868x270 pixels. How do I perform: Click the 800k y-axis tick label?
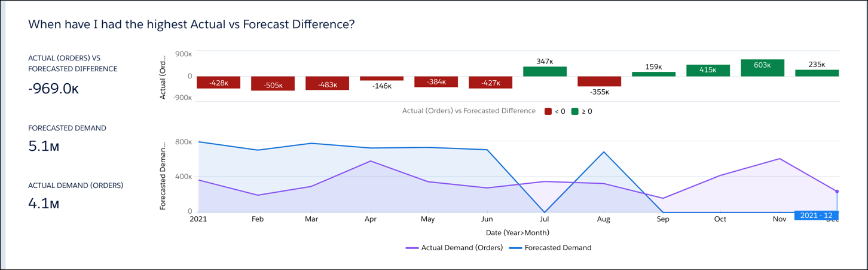pos(184,142)
